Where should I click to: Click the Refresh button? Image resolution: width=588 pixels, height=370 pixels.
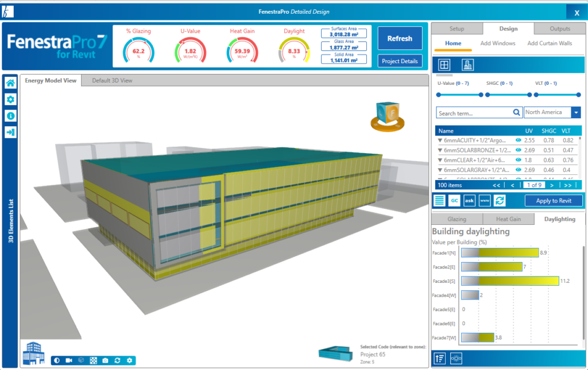(x=400, y=38)
